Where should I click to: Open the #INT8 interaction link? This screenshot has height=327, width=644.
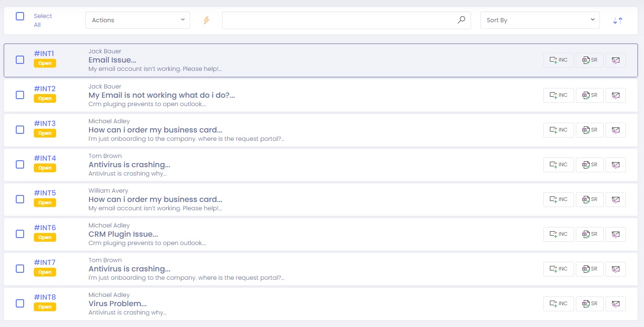(x=45, y=297)
